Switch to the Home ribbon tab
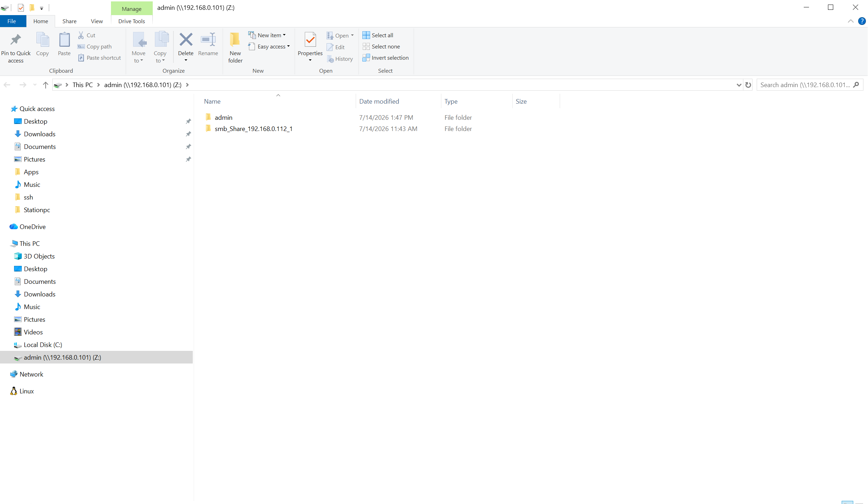 tap(41, 21)
